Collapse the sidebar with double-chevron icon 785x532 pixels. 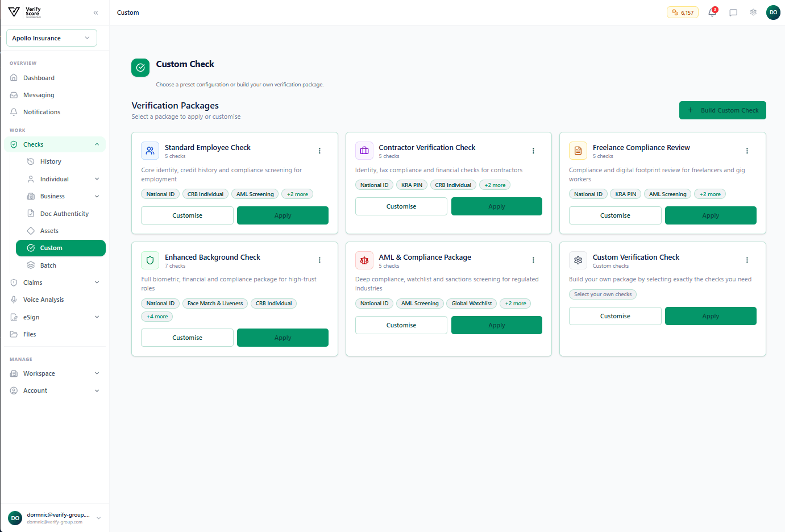coord(95,13)
